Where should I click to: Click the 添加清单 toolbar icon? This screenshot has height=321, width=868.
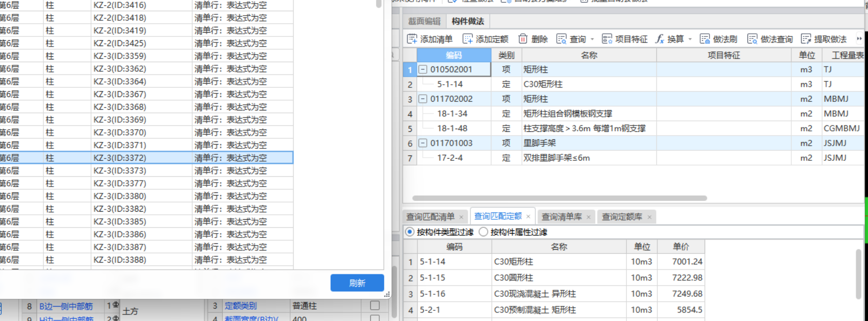tap(412, 39)
